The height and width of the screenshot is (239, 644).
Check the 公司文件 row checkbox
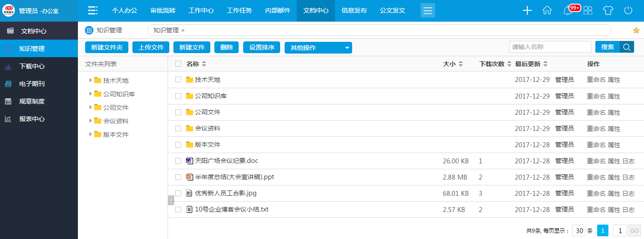tap(178, 112)
